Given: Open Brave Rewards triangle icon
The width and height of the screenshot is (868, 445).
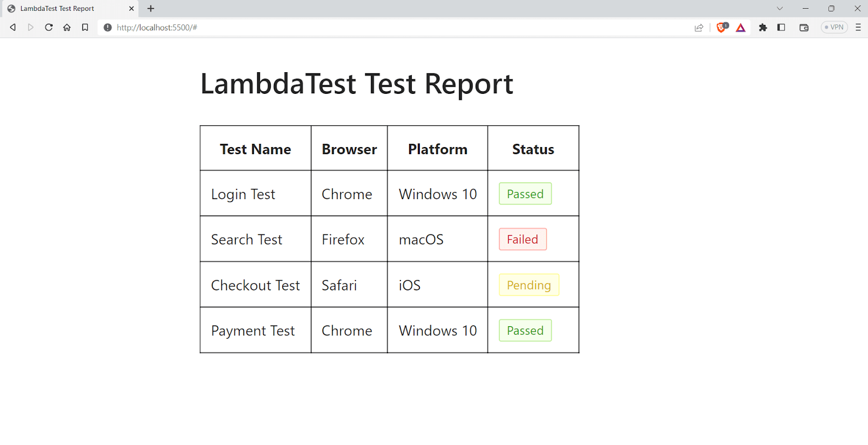Looking at the screenshot, I should tap(741, 28).
